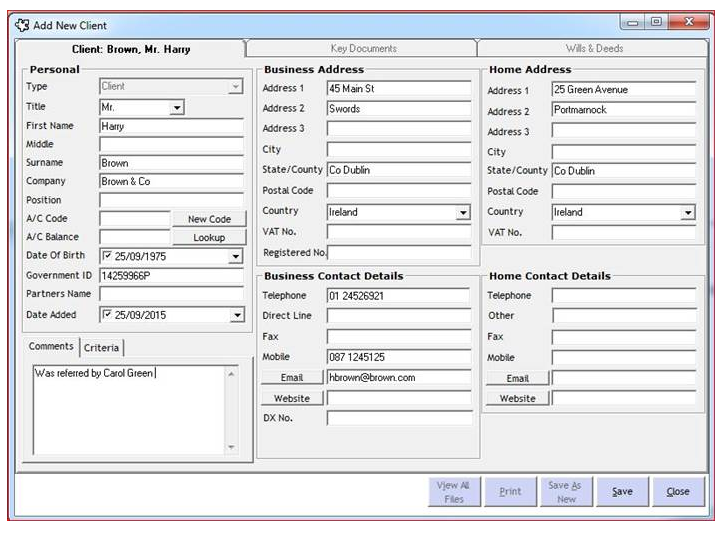Click the Business Telephone field

[399, 296]
